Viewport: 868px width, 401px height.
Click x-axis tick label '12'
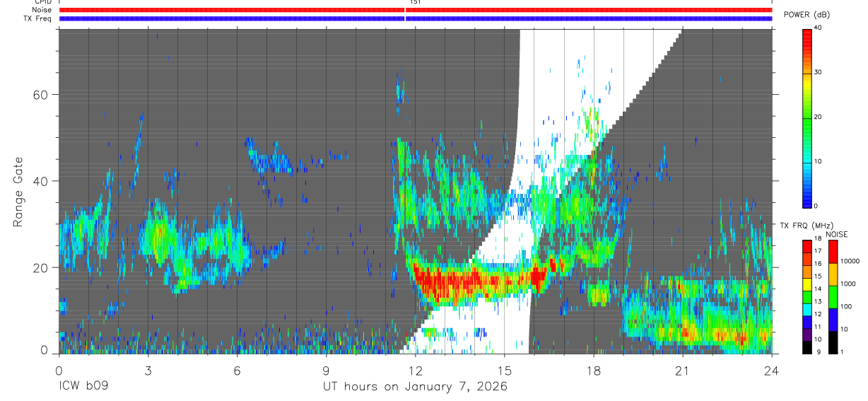416,371
